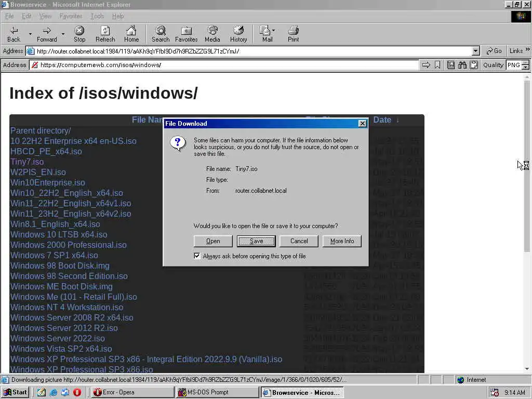Open the Tools menu

97,16
